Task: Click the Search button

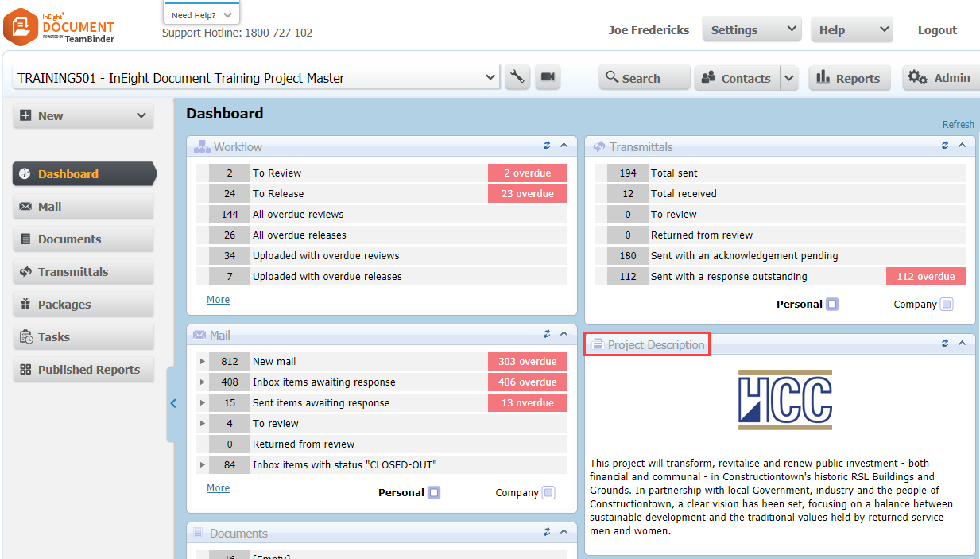Action: tap(644, 78)
